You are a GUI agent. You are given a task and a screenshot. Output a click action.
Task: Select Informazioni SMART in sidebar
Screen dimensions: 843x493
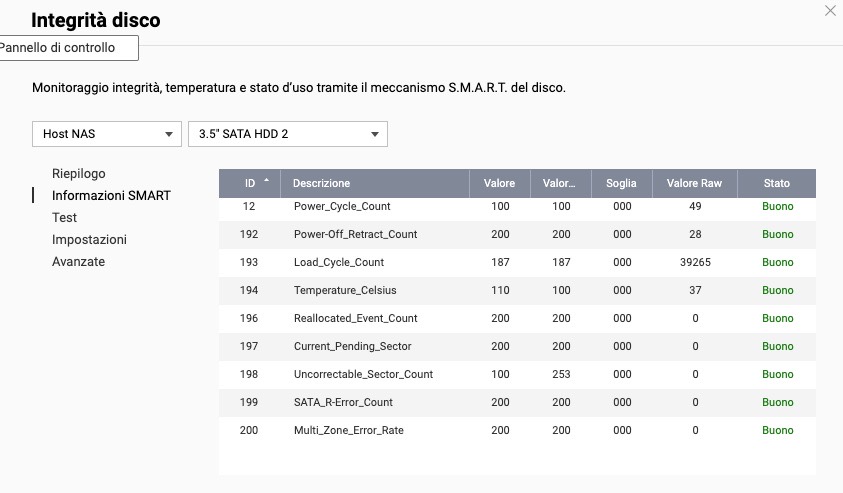click(111, 195)
